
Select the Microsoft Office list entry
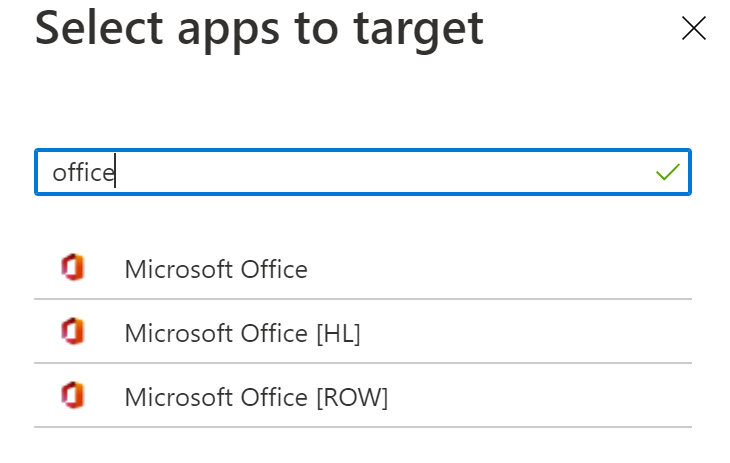(216, 269)
